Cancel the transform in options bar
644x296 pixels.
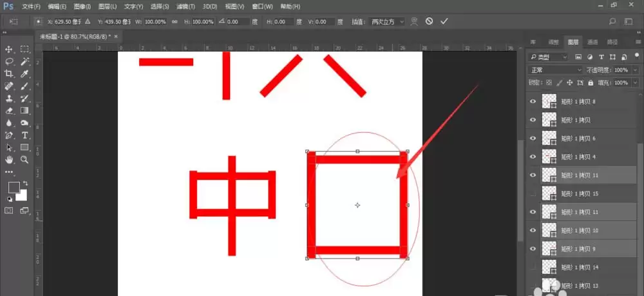429,21
